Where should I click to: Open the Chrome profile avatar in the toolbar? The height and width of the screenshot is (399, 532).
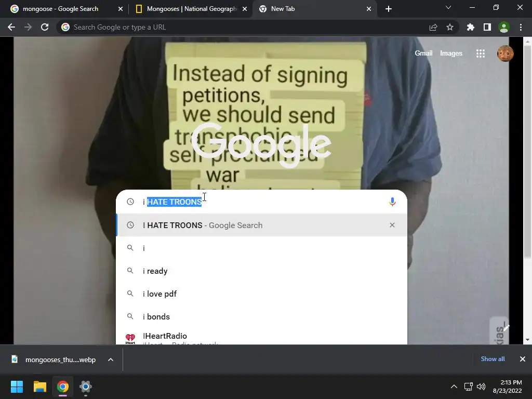[x=504, y=27]
